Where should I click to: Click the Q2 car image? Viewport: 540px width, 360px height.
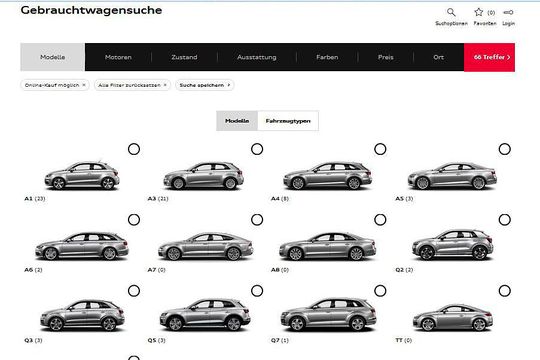tap(453, 245)
